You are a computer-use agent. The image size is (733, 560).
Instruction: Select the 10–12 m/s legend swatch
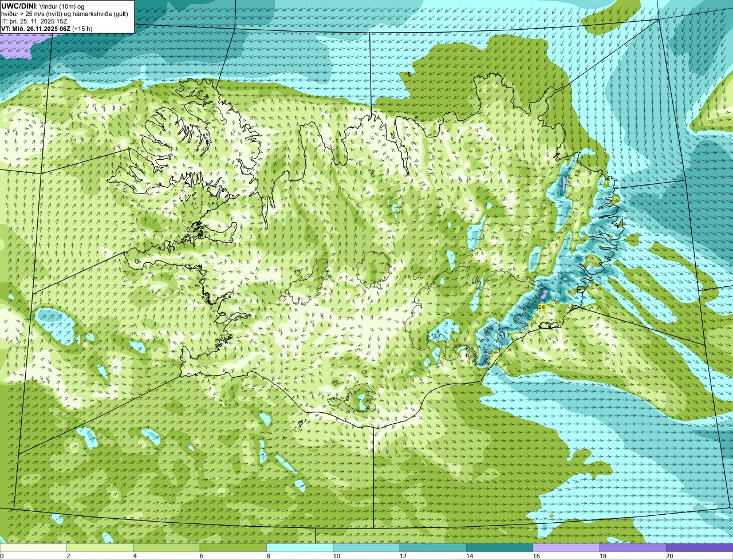tap(366, 547)
